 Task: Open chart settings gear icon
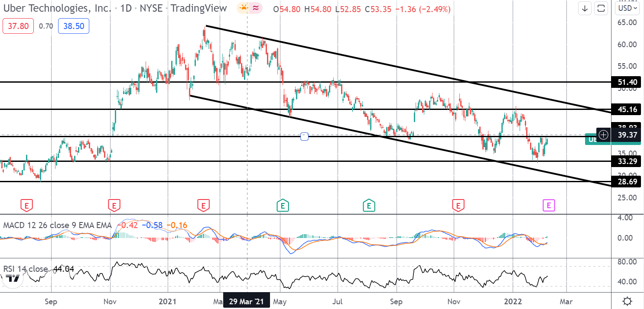(627, 301)
